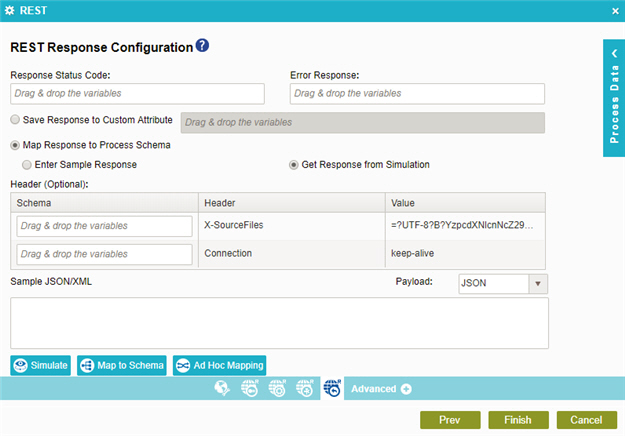Screen dimensions: 625x436
Task: Click the schema icon on Map to Schema
Action: click(x=87, y=365)
